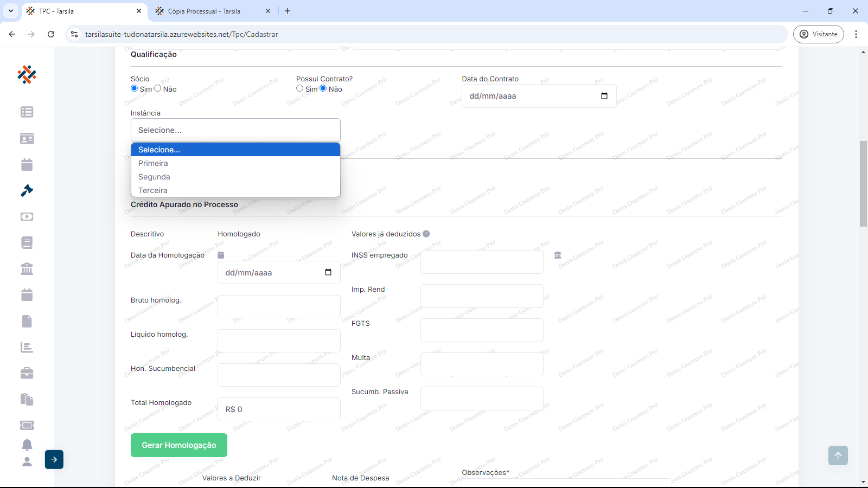Open a new browser tab

pos(288,11)
